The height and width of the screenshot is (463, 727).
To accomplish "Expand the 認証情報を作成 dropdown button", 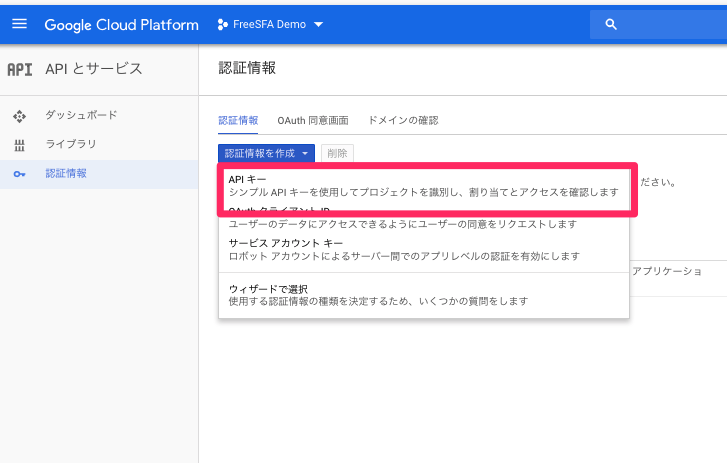I will click(x=266, y=153).
